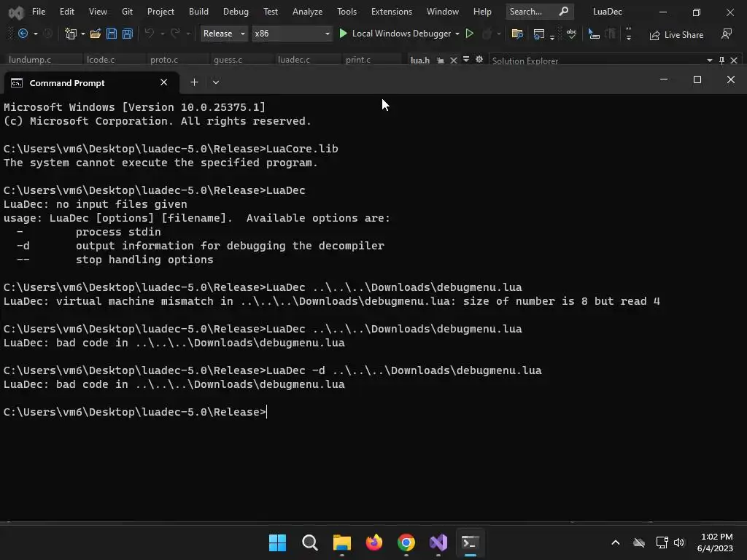747x560 pixels.
Task: Click the Redo arrow icon
Action: coord(175,34)
